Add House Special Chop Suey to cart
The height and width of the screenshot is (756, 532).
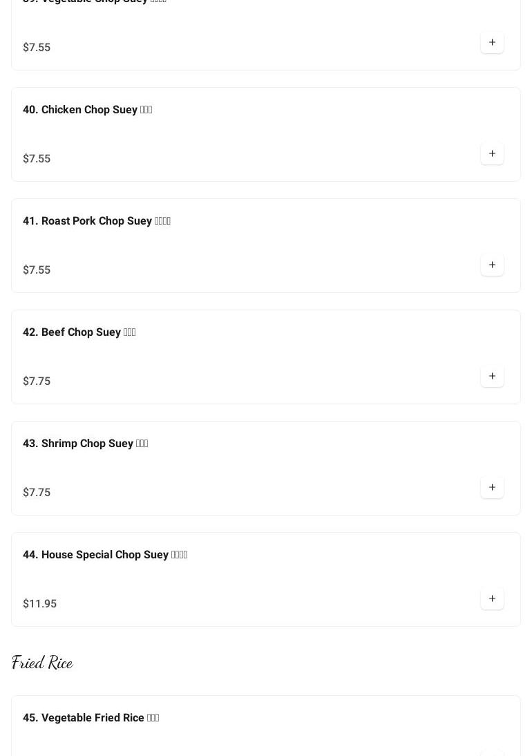[492, 599]
